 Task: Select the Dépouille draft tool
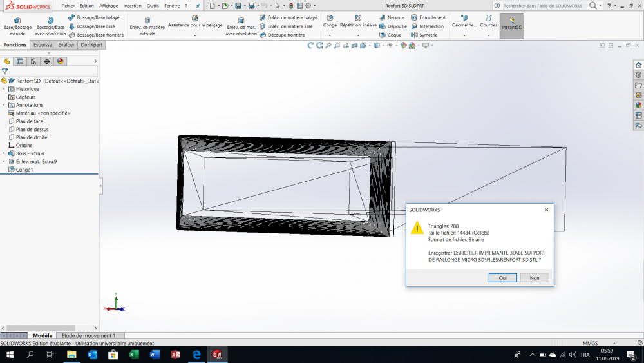point(393,26)
